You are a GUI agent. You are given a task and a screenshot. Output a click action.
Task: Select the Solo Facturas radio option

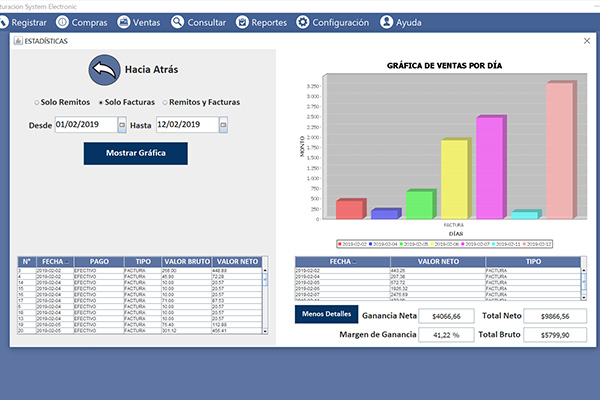[x=99, y=102]
